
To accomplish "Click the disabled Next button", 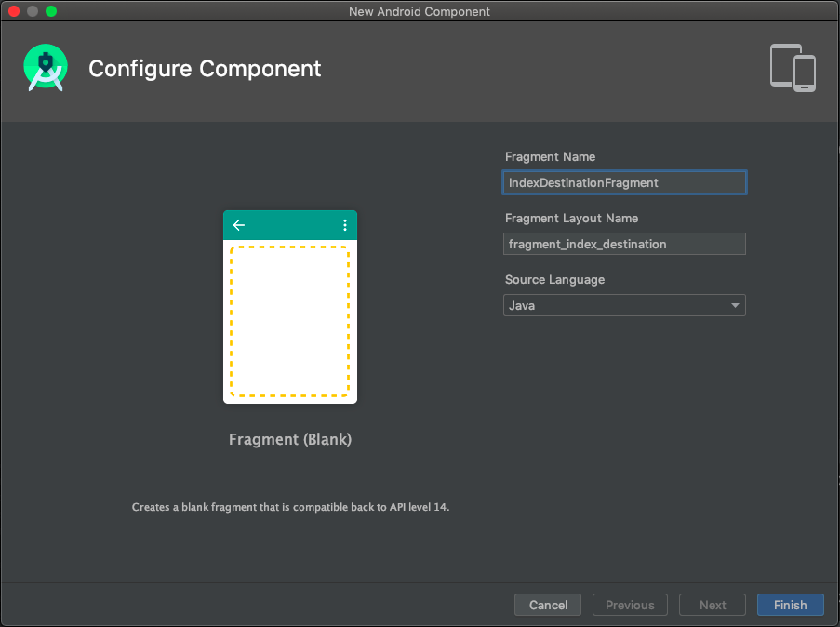I will click(713, 605).
